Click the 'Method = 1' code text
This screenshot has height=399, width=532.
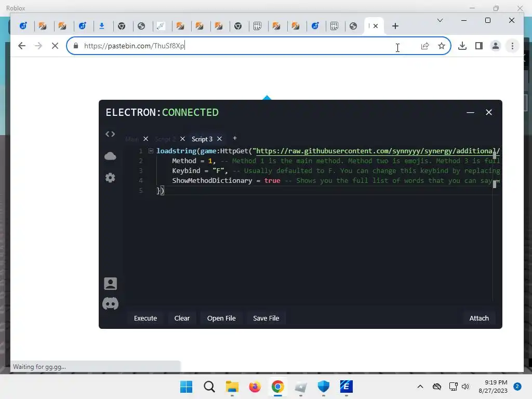[192, 161]
